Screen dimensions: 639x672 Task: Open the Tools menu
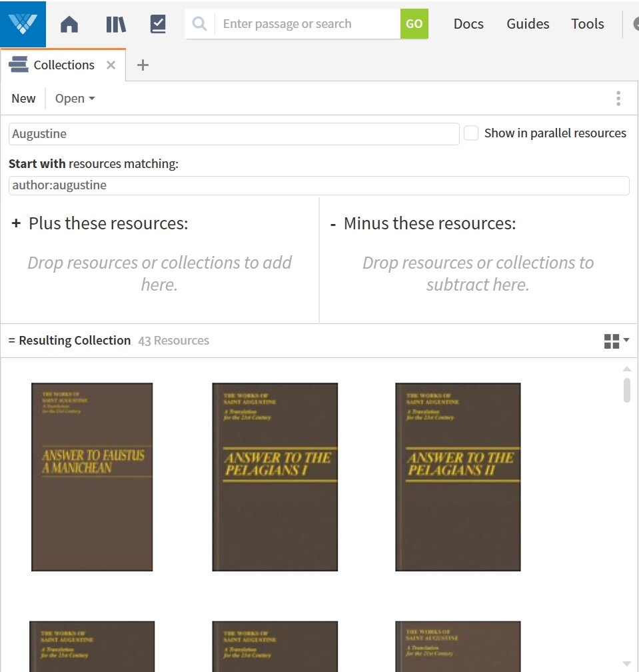click(x=587, y=24)
